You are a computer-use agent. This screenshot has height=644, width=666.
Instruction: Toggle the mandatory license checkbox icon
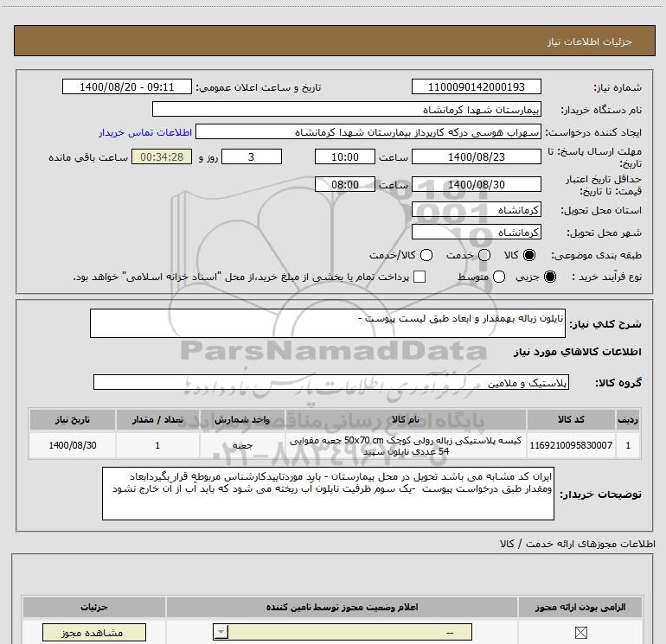(580, 633)
